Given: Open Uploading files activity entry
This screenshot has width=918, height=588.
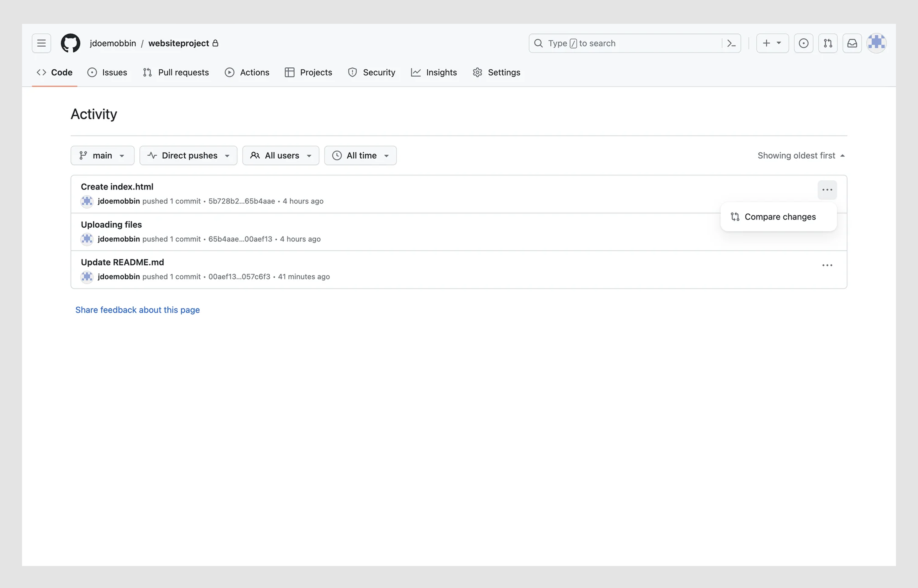Looking at the screenshot, I should [111, 224].
